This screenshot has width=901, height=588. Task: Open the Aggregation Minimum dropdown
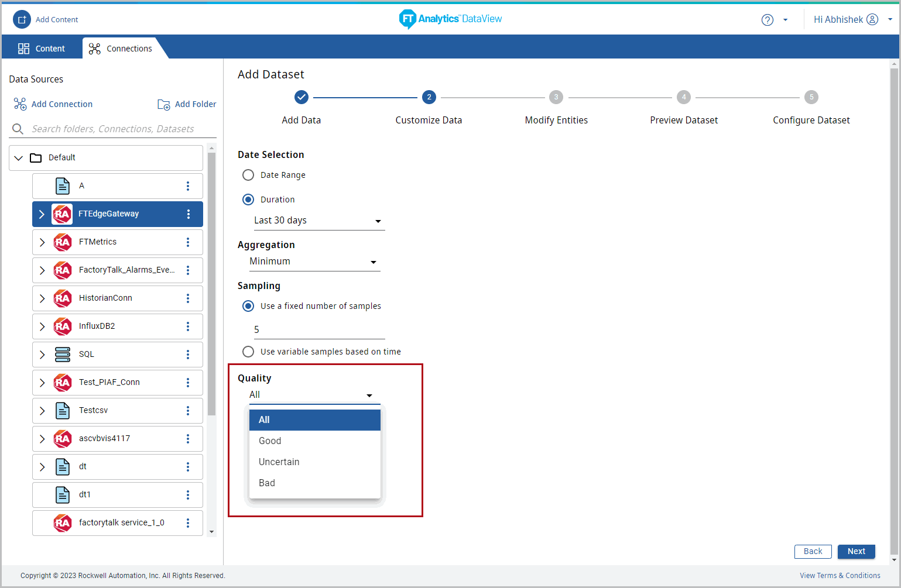[314, 262]
